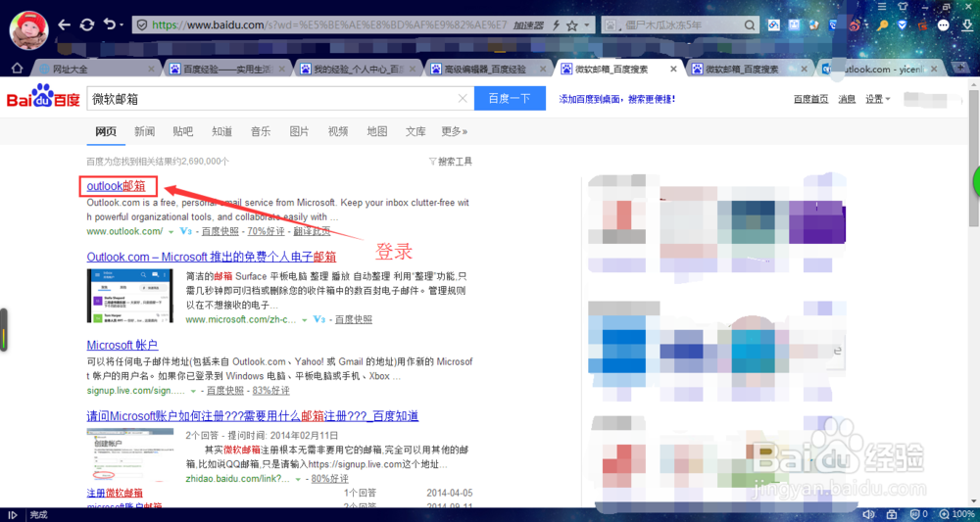
Task: Open the user avatar profile picture
Action: [x=29, y=30]
